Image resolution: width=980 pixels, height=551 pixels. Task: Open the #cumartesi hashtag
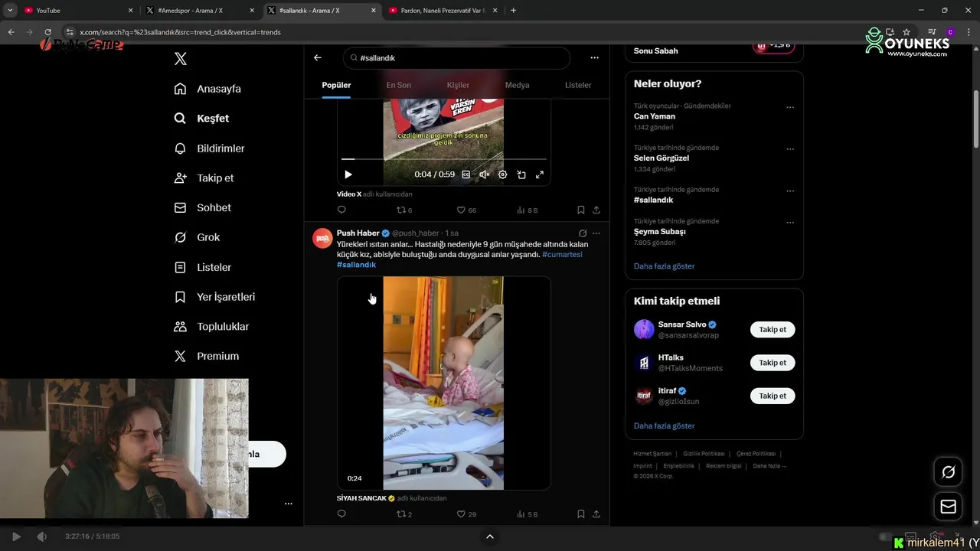[x=562, y=254]
